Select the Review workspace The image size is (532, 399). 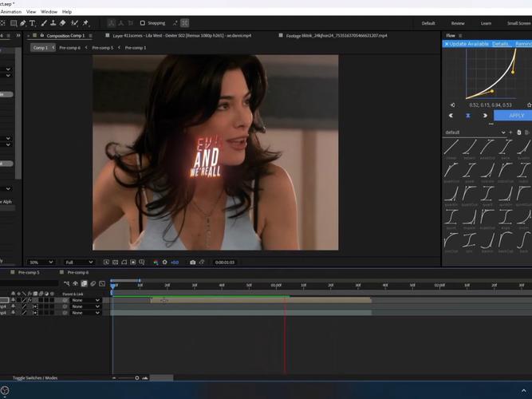coord(458,23)
